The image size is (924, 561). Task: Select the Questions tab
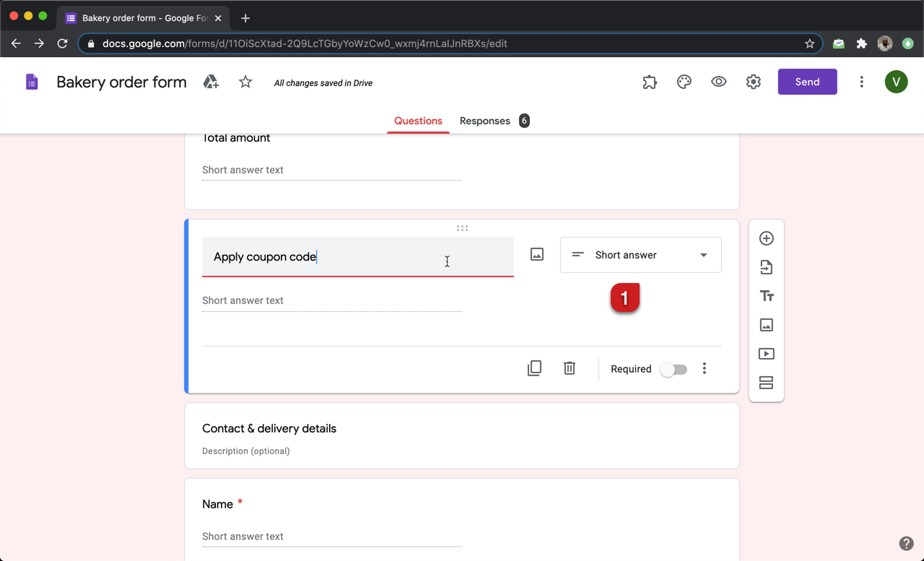(x=418, y=121)
